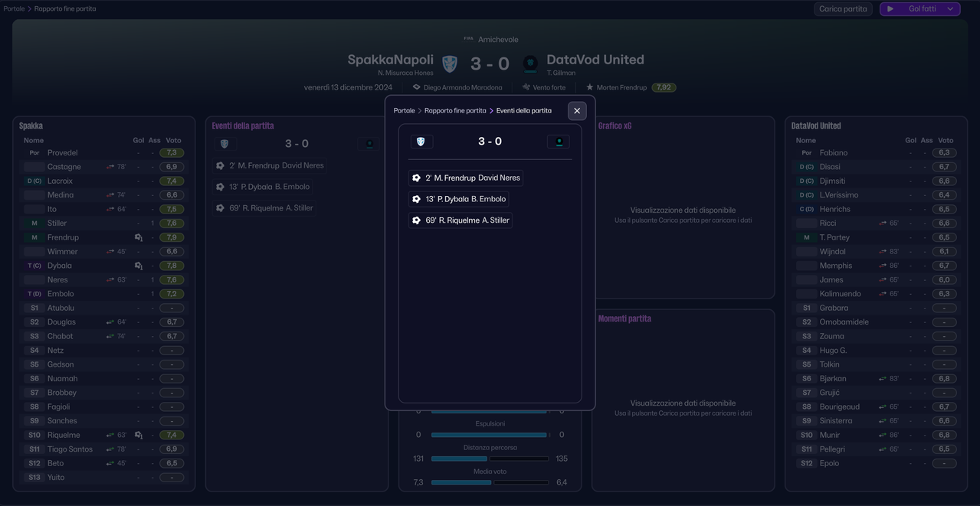This screenshot has width=980, height=506.
Task: Click the substitution icon on Wijndal's row
Action: [x=883, y=252]
